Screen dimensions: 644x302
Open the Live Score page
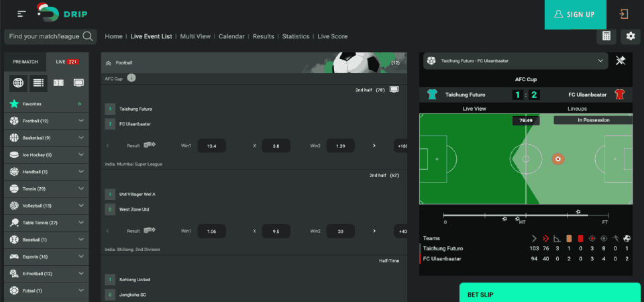pyautogui.click(x=333, y=36)
